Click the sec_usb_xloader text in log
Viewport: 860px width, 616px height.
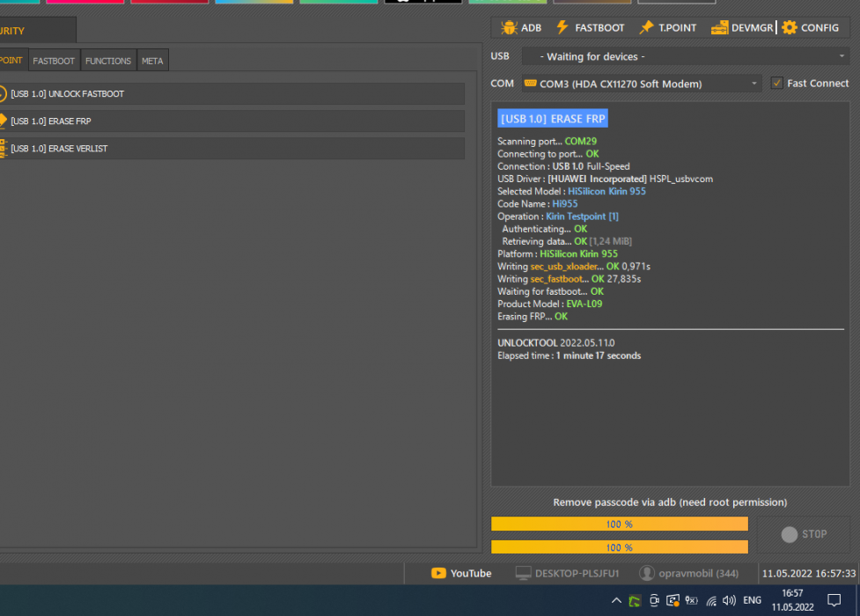pos(564,267)
